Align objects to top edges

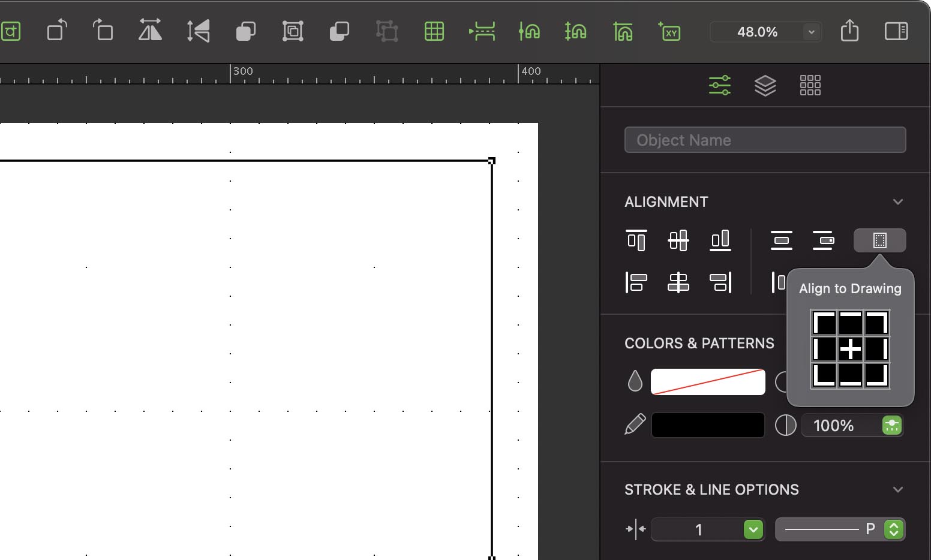636,240
